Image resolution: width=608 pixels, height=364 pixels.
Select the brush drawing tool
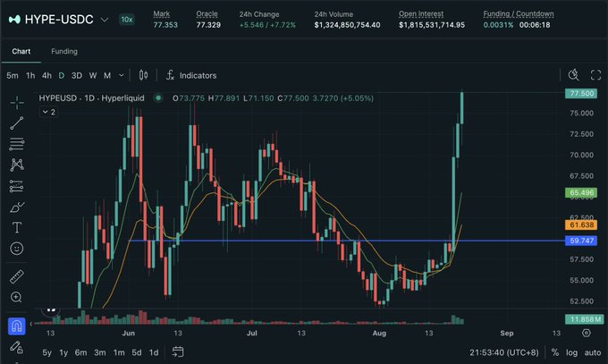tap(17, 207)
